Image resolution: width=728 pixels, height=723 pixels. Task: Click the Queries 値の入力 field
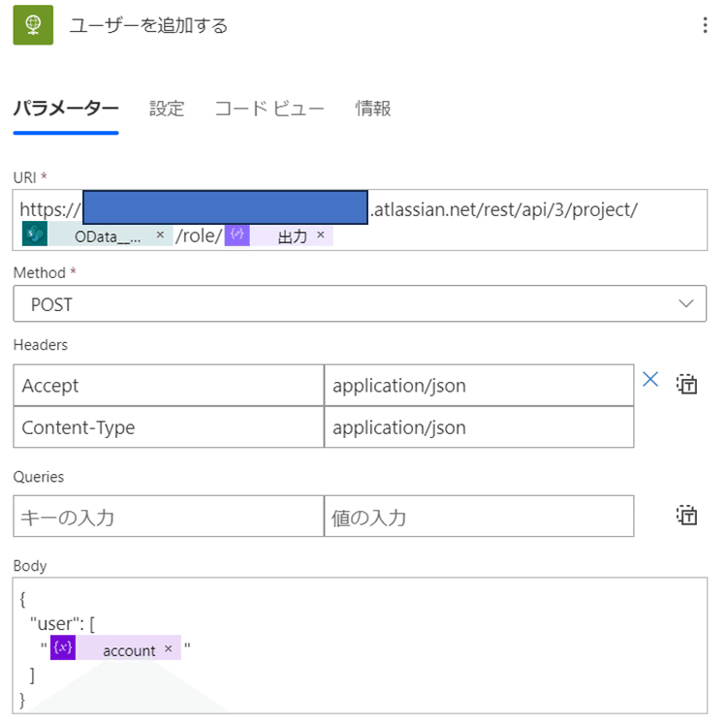[x=479, y=517]
